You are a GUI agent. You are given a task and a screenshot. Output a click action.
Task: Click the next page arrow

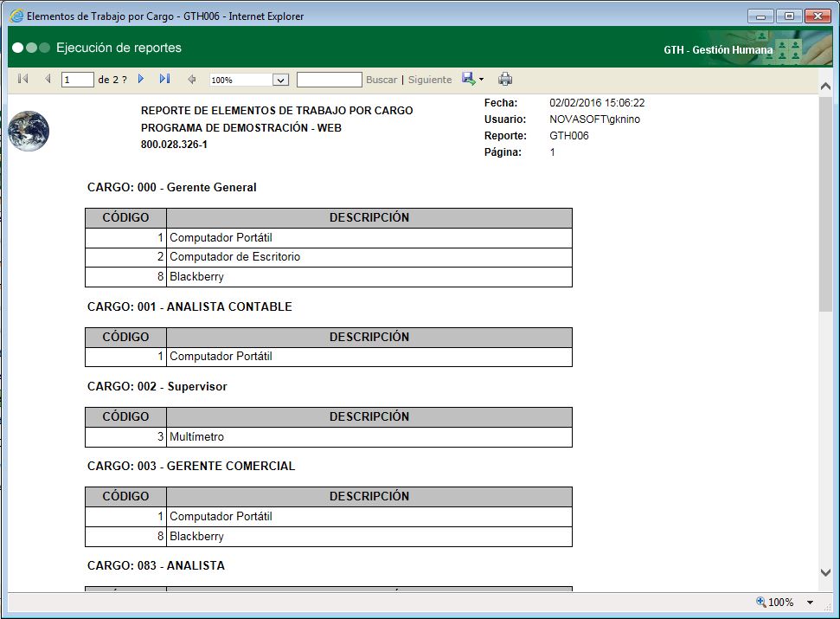[140, 79]
